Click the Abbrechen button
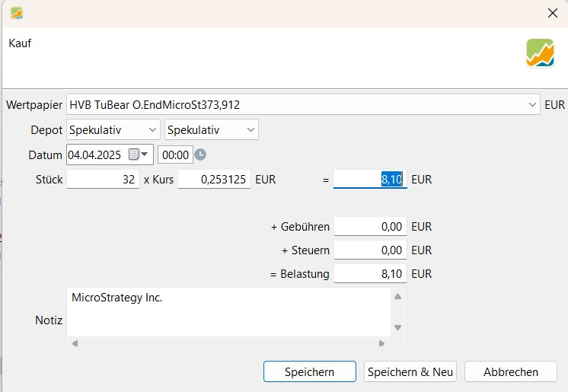Image resolution: width=568 pixels, height=392 pixels. click(511, 371)
